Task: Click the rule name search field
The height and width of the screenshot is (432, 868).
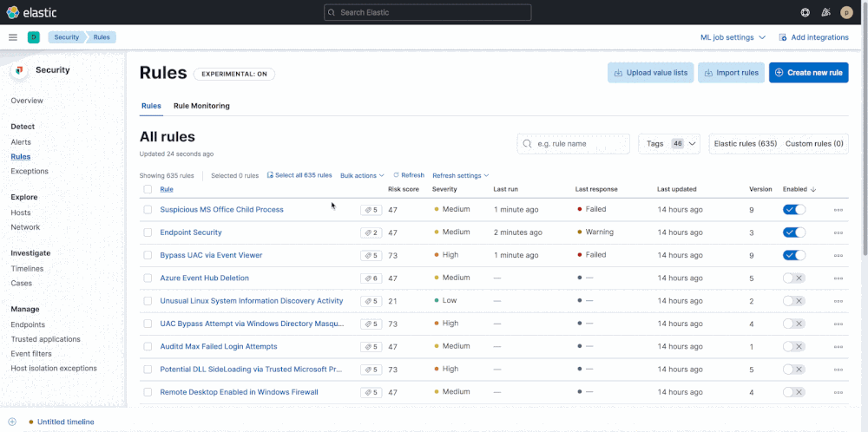Action: (x=573, y=143)
